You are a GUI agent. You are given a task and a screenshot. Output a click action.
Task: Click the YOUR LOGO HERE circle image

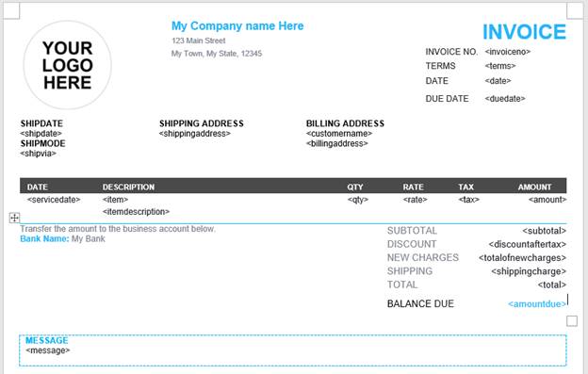(68, 65)
